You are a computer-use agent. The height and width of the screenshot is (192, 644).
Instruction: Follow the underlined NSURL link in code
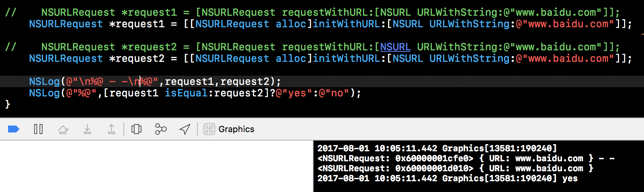click(x=395, y=47)
